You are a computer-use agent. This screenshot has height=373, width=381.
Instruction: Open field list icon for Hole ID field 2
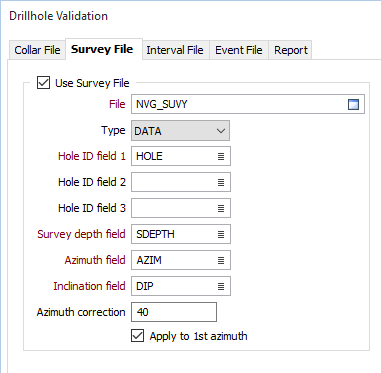[221, 182]
